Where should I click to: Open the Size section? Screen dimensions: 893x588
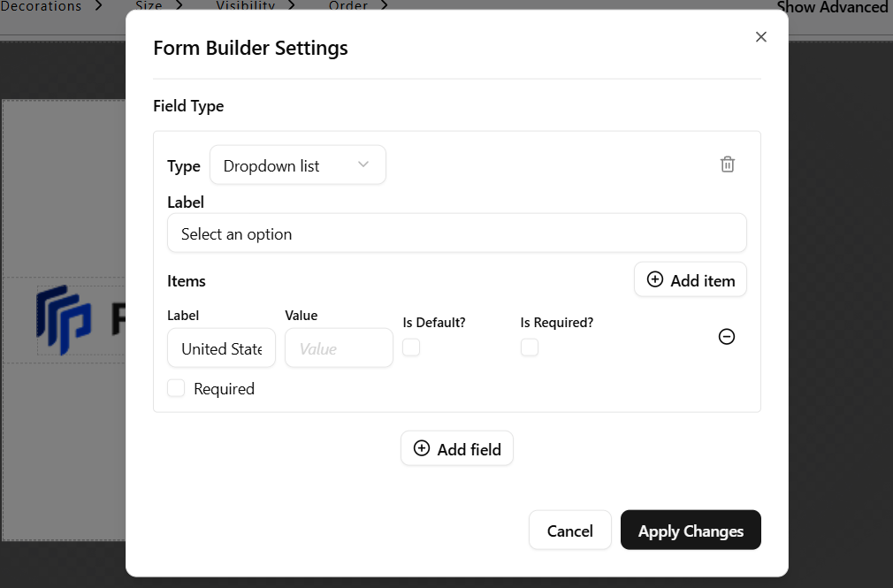pyautogui.click(x=159, y=6)
